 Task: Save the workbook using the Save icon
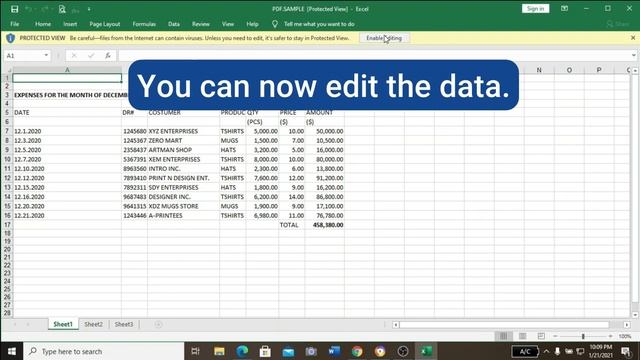[14, 9]
